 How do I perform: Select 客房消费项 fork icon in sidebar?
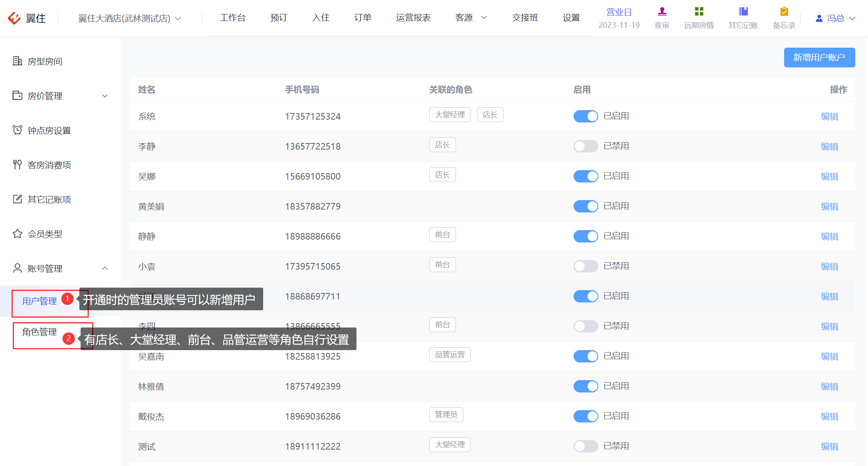17,165
